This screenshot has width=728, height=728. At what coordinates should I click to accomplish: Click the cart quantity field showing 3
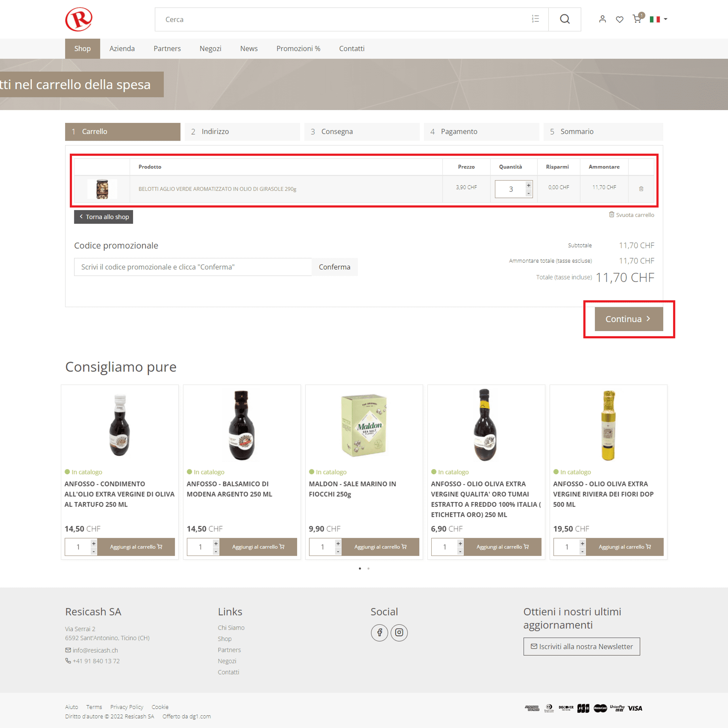pos(510,189)
